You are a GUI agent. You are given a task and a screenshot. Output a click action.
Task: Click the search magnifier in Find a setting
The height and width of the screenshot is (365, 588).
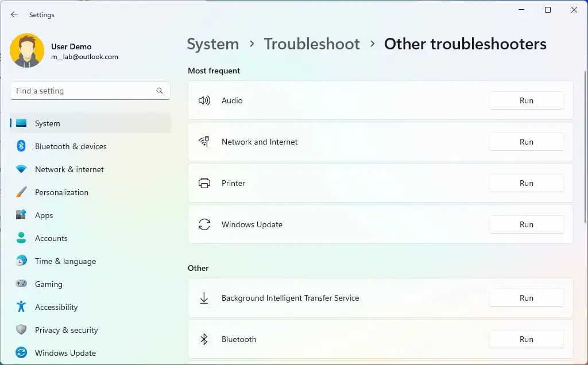click(159, 91)
